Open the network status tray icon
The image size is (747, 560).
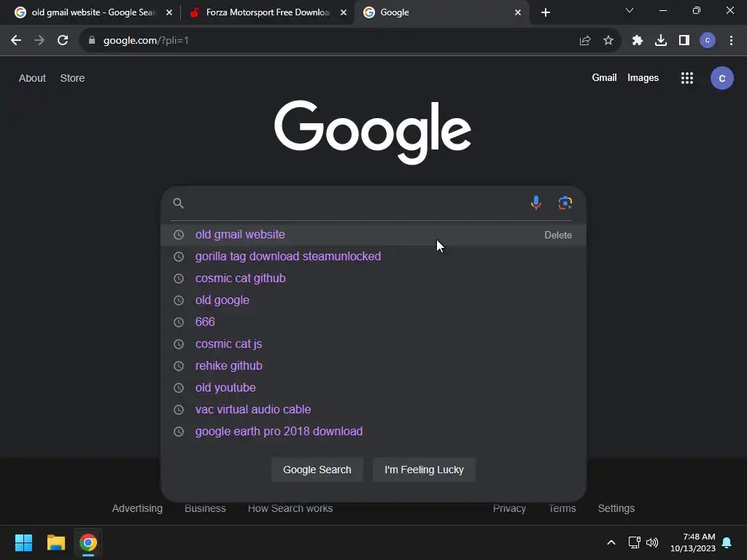click(x=634, y=542)
